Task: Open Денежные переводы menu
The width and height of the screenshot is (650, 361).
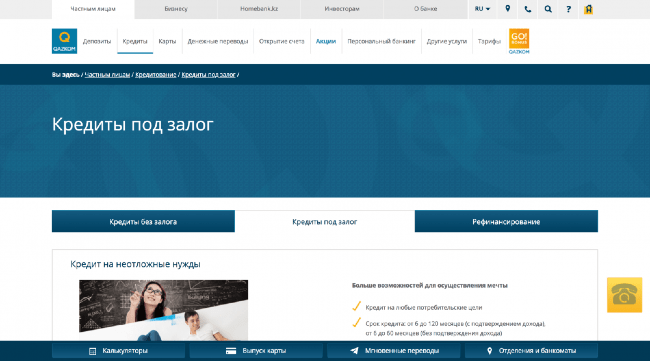Action: (218, 41)
